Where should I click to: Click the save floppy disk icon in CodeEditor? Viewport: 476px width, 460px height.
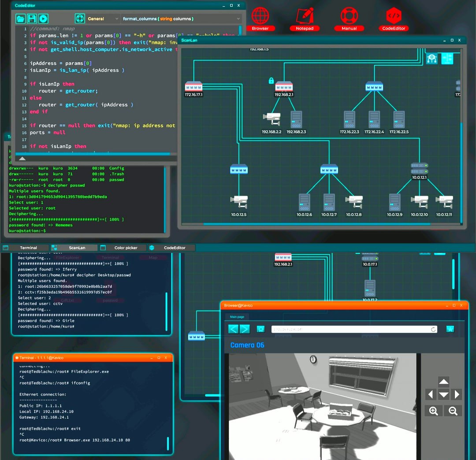(x=32, y=19)
